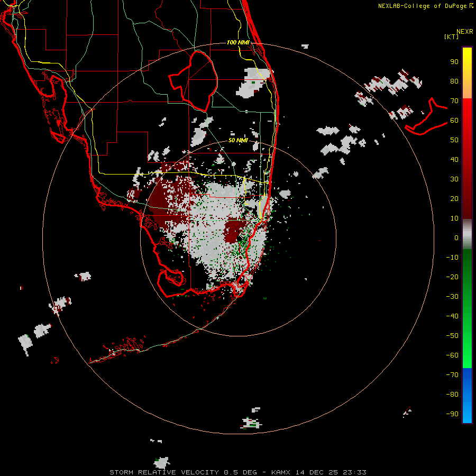Click the 70 value on velocity scale
This screenshot has height=476, width=476.
coord(454,101)
